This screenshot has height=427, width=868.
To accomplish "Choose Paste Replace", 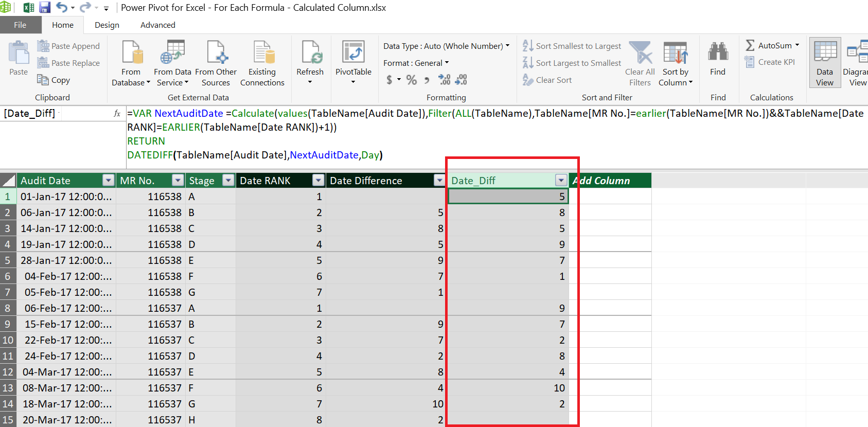I will pyautogui.click(x=68, y=63).
